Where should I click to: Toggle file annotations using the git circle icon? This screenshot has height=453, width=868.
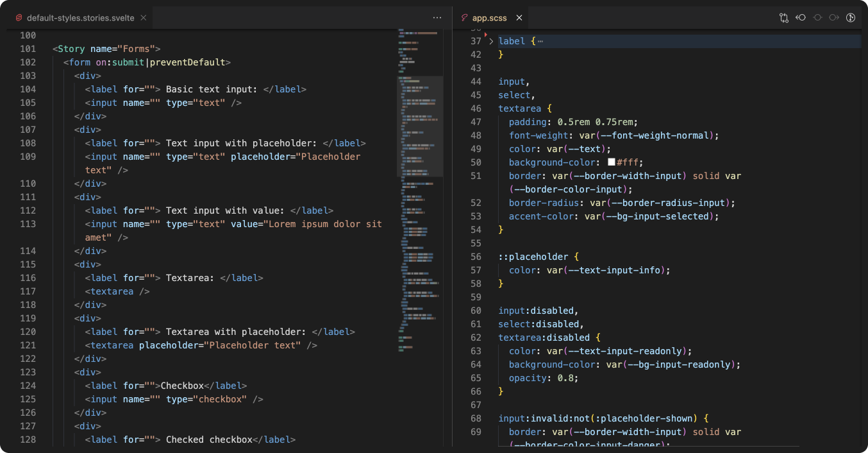tap(851, 18)
